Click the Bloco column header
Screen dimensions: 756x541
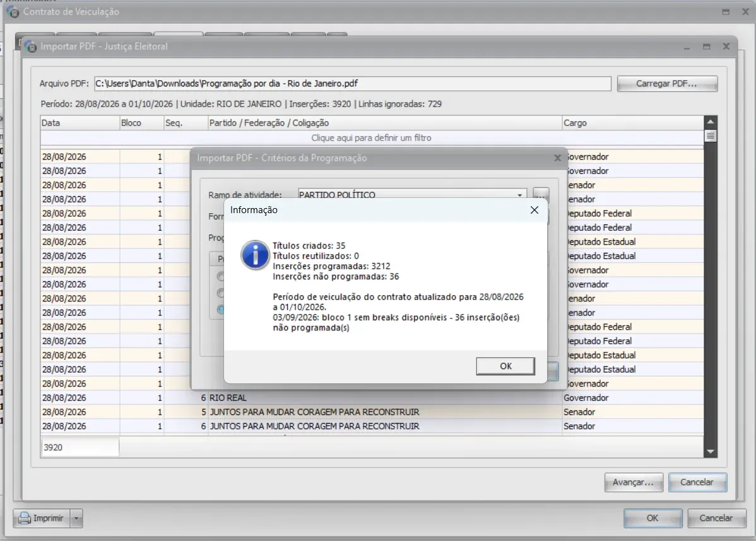[x=142, y=123]
